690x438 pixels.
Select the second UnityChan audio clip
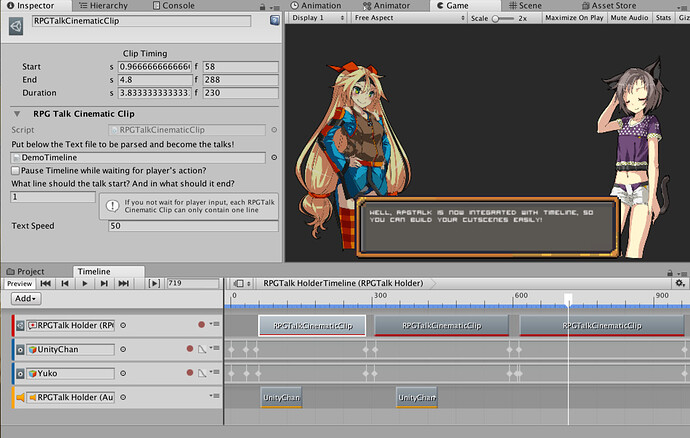click(417, 398)
